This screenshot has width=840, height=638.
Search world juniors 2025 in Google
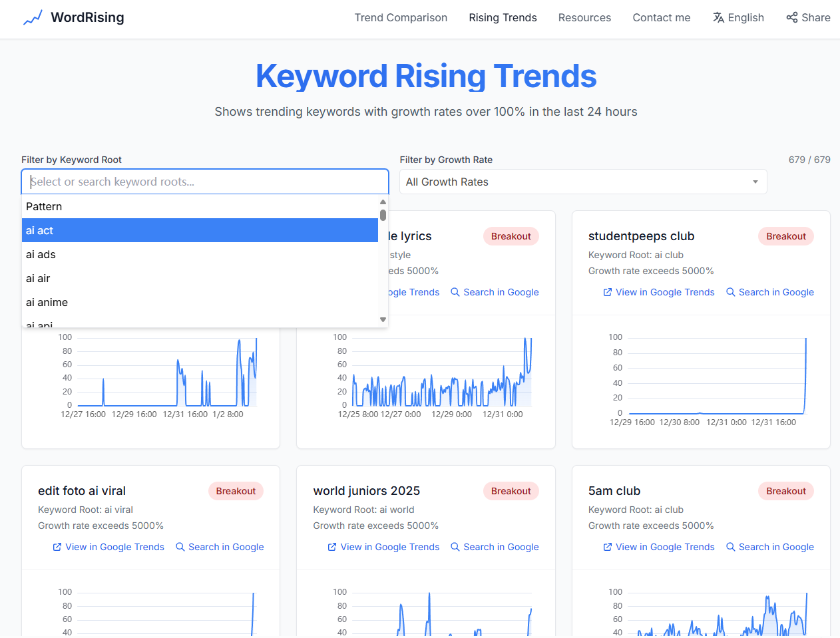pyautogui.click(x=495, y=547)
